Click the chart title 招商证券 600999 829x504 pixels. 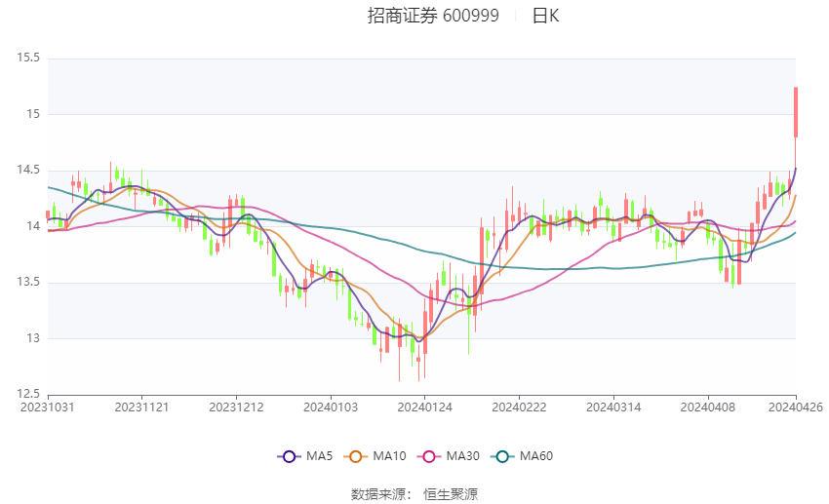[433, 16]
